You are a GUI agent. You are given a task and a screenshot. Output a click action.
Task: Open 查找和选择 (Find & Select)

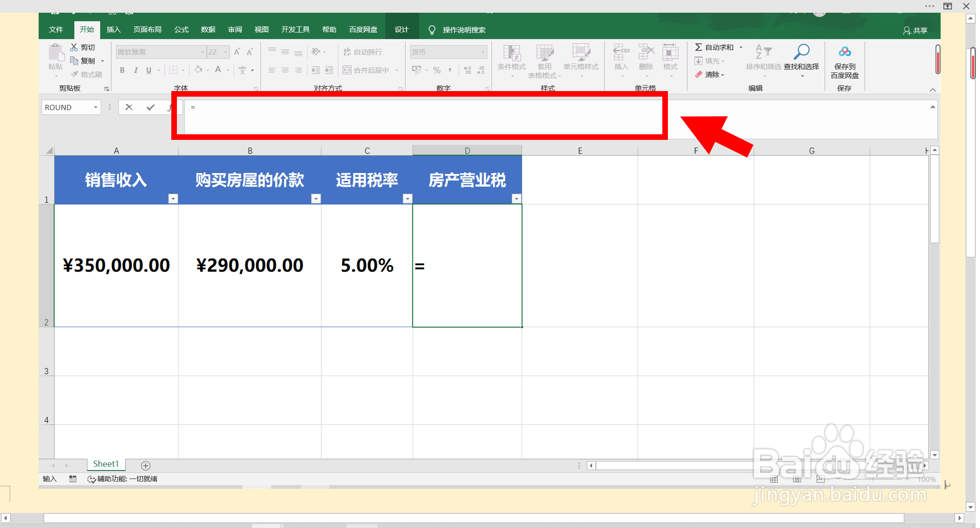coord(802,61)
